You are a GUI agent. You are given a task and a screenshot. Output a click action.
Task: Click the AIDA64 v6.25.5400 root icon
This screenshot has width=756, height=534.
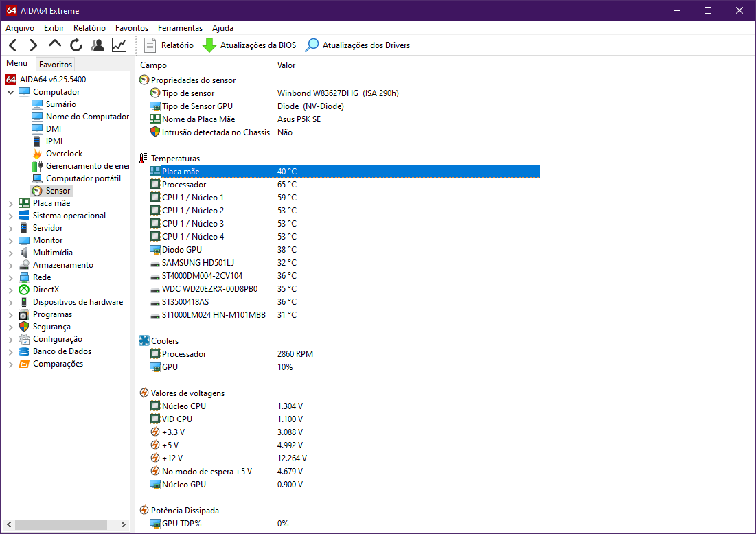click(x=11, y=80)
